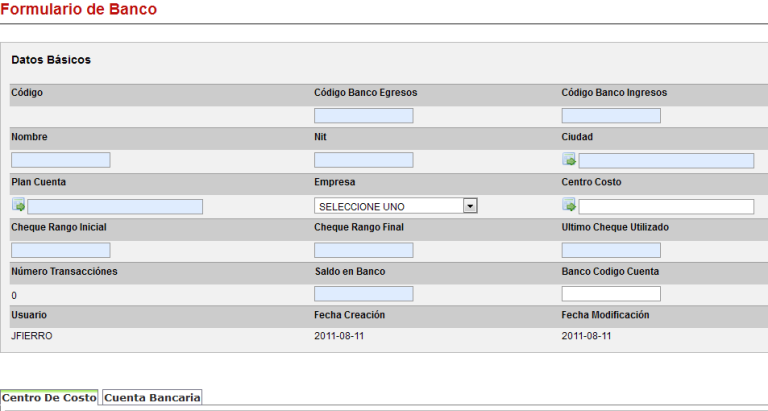Viewport: 768px width, 411px height.
Task: Select the Centro De Costo tab
Action: point(49,398)
